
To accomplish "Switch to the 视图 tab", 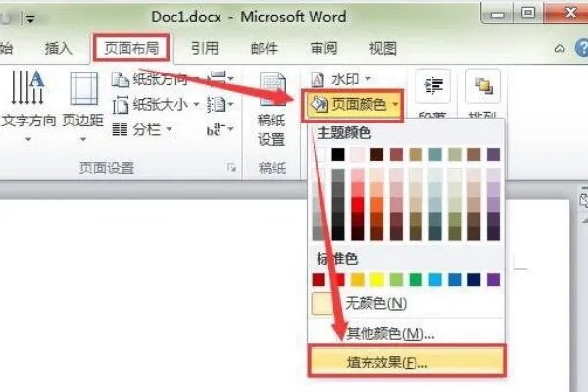I will [383, 48].
